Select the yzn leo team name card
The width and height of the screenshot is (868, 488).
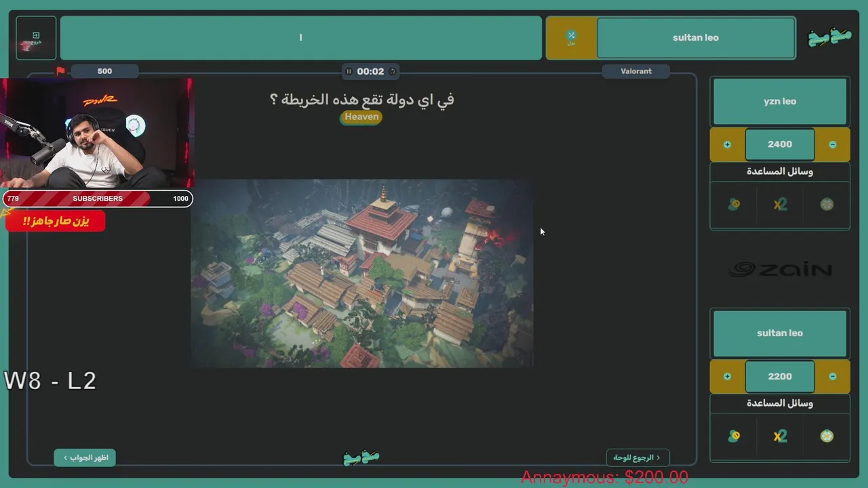[780, 102]
